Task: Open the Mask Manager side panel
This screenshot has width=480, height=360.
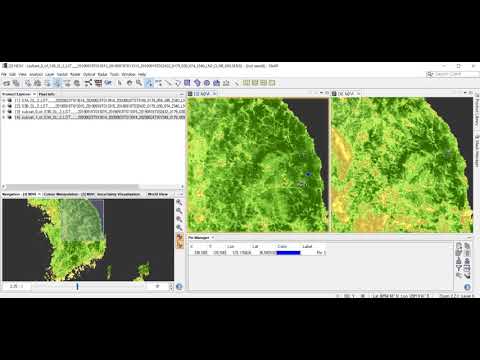Action: point(477,151)
